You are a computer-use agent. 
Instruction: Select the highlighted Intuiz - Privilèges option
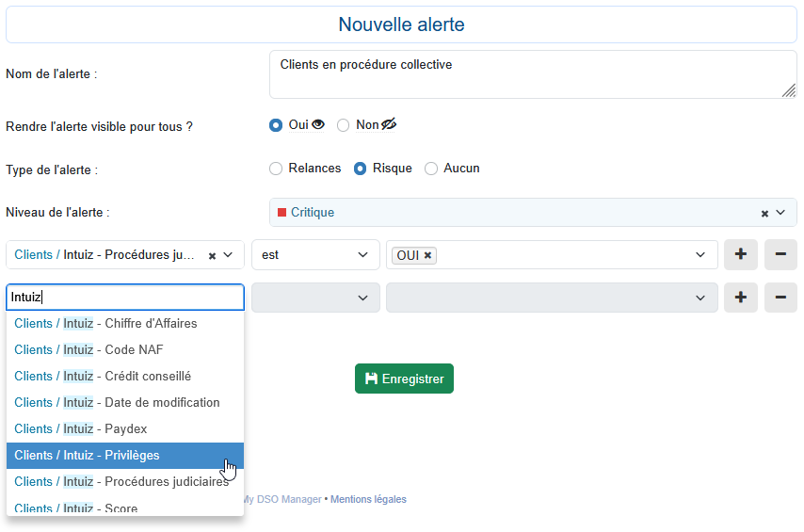(125, 456)
